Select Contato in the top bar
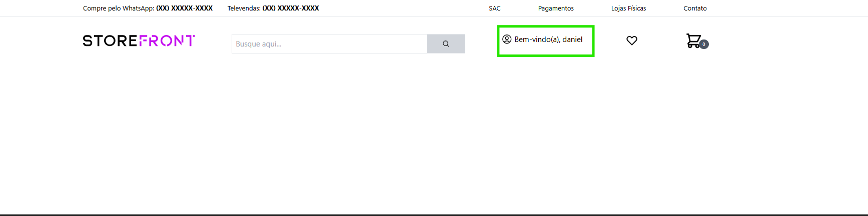This screenshot has height=216, width=868. coord(695,8)
